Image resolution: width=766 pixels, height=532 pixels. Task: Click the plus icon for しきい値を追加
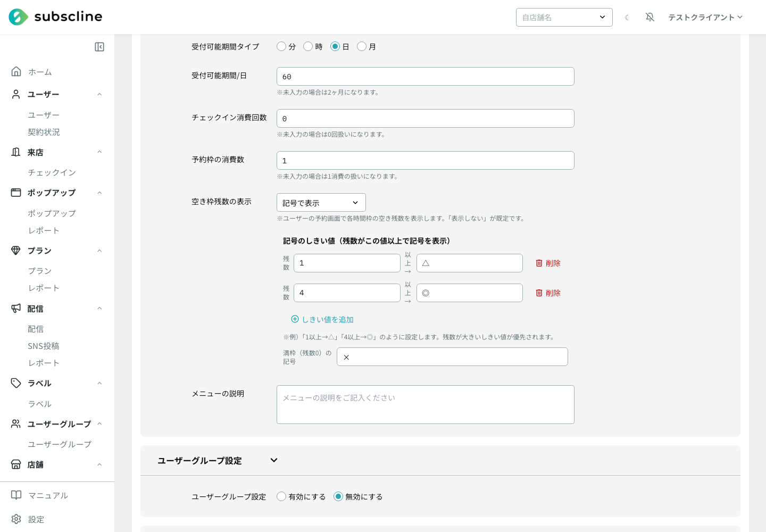pos(295,319)
